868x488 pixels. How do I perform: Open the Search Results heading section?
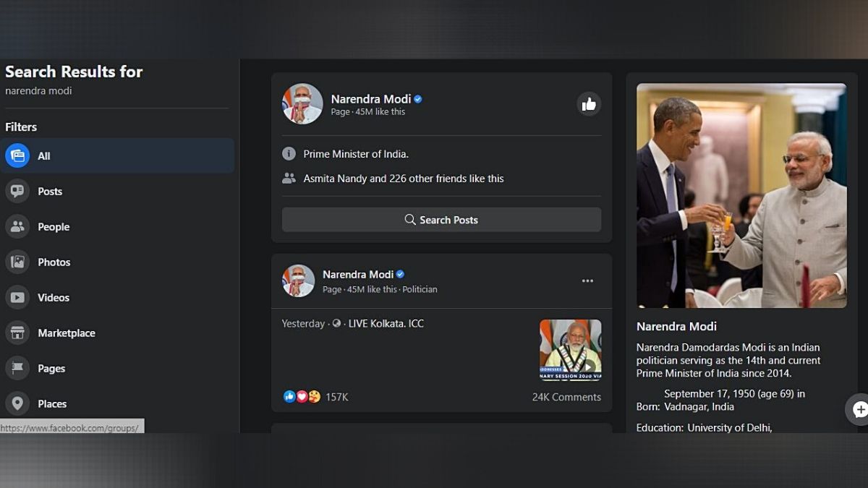pos(74,72)
